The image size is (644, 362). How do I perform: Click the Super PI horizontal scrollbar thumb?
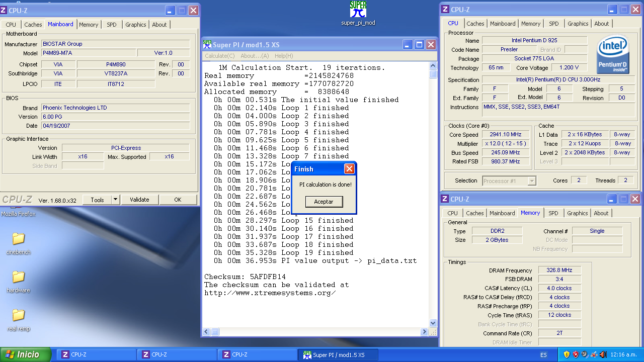215,331
